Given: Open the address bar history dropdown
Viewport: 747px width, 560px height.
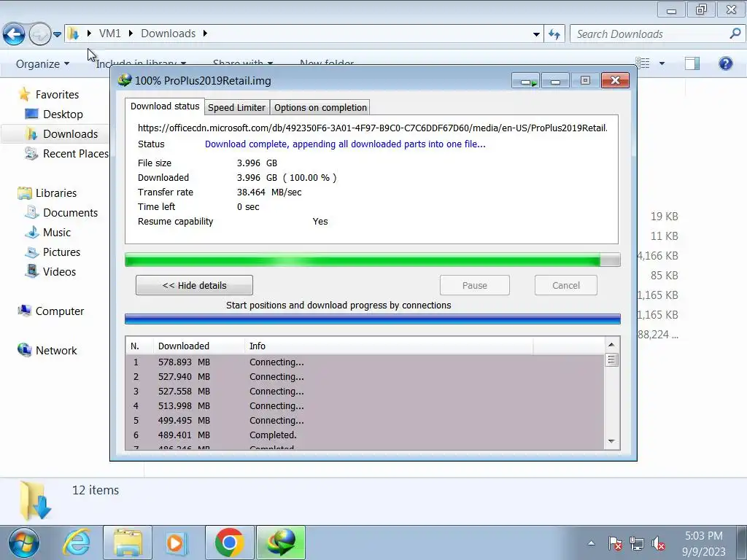Looking at the screenshot, I should 536,34.
